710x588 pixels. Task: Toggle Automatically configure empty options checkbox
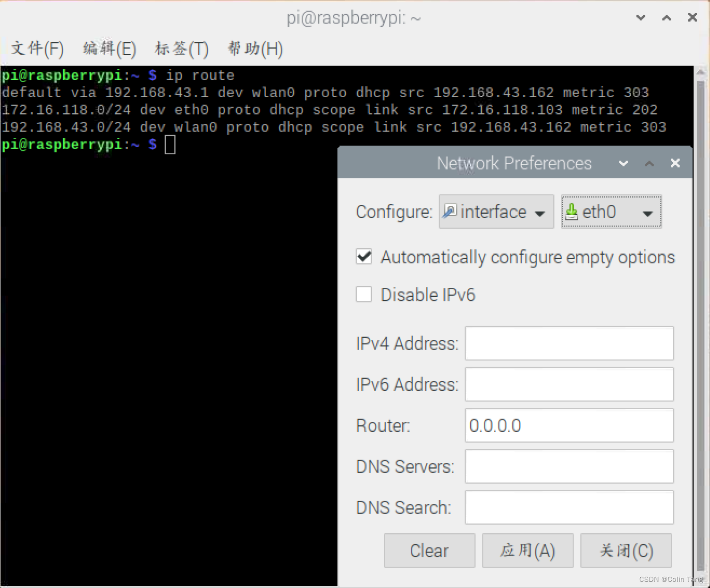tap(364, 257)
